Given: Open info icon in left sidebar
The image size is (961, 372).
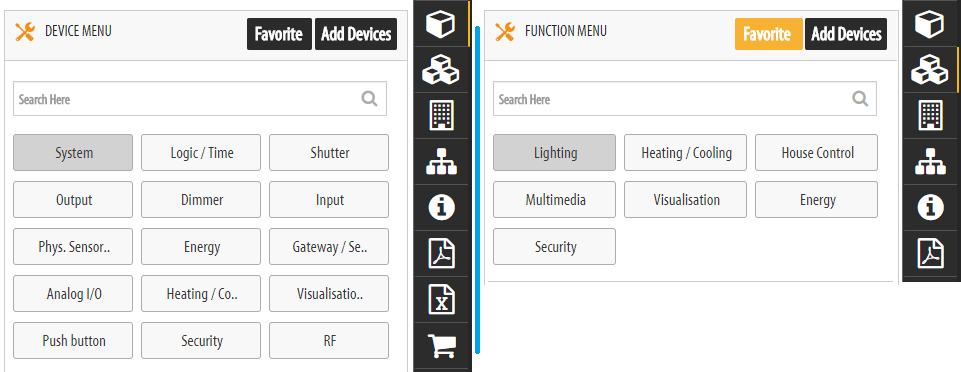Looking at the screenshot, I should (x=440, y=208).
